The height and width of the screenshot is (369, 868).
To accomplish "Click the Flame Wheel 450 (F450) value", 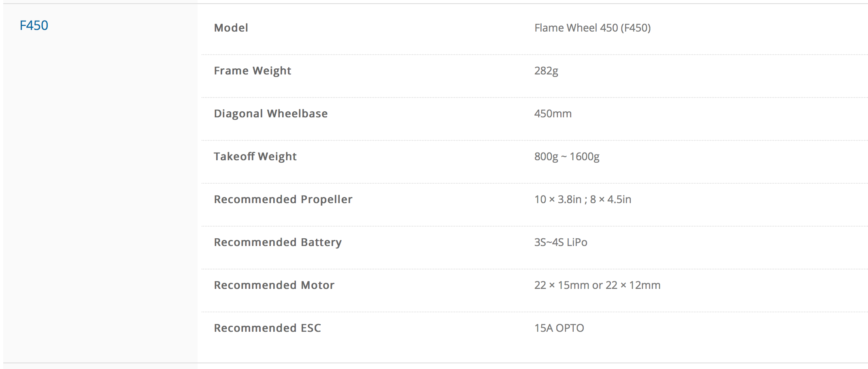I will [x=592, y=28].
